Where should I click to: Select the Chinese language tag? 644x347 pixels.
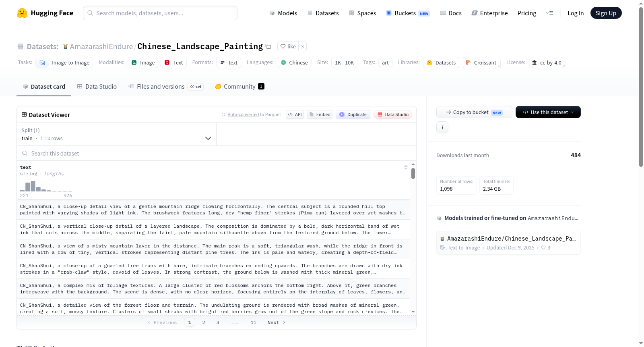[x=294, y=62]
